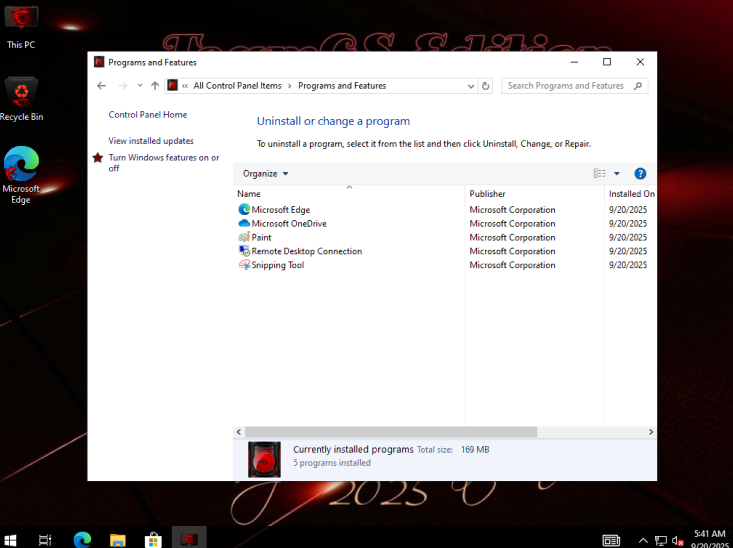The width and height of the screenshot is (733, 548).
Task: Click the Programs and Features title bar icon
Action: 99,62
